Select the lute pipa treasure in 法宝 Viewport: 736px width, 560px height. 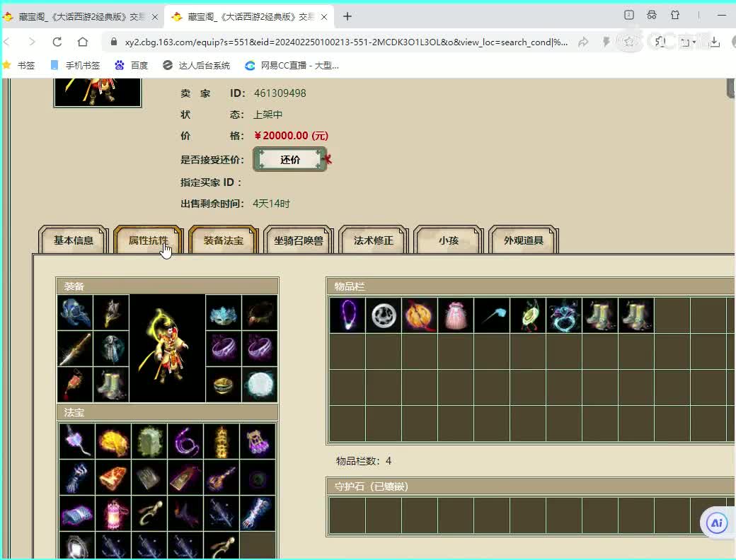point(222,477)
